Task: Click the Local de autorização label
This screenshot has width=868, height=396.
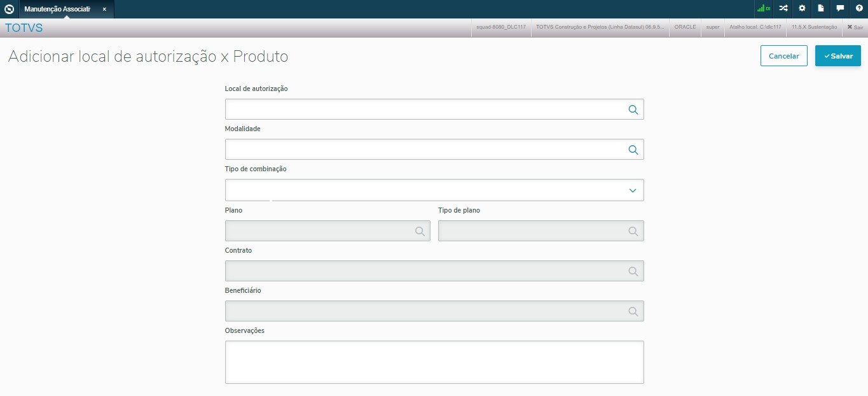Action: [256, 88]
